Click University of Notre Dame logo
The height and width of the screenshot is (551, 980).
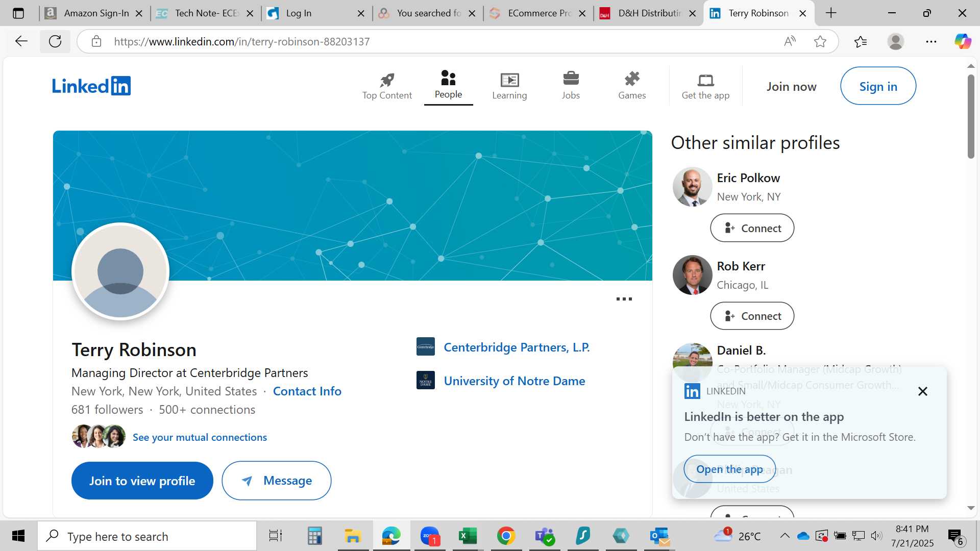click(426, 380)
